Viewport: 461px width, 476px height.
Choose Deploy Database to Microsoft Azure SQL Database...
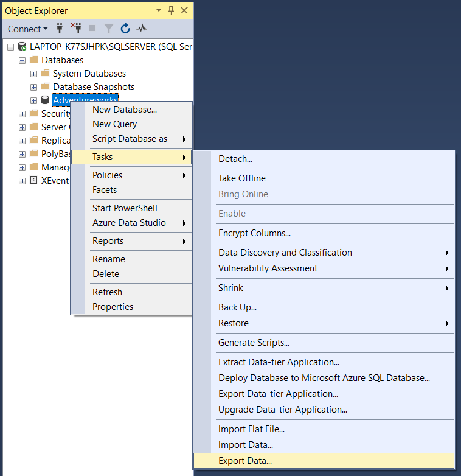click(324, 377)
